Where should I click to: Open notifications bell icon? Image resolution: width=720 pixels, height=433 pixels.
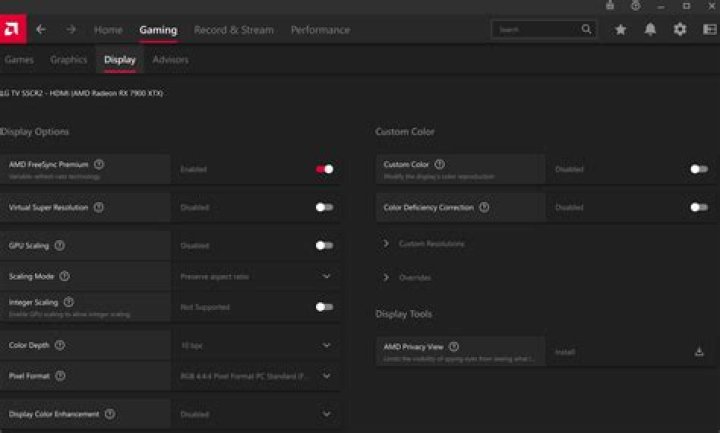pos(650,29)
